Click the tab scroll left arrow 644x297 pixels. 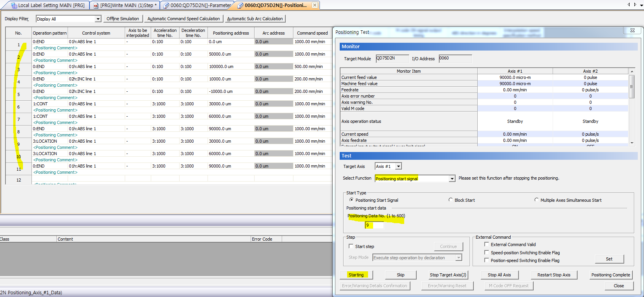[629, 5]
